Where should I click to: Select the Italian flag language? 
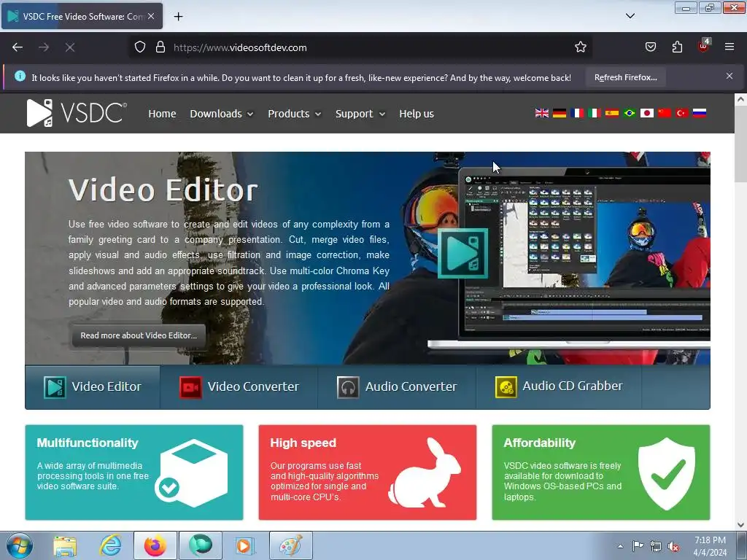595,113
